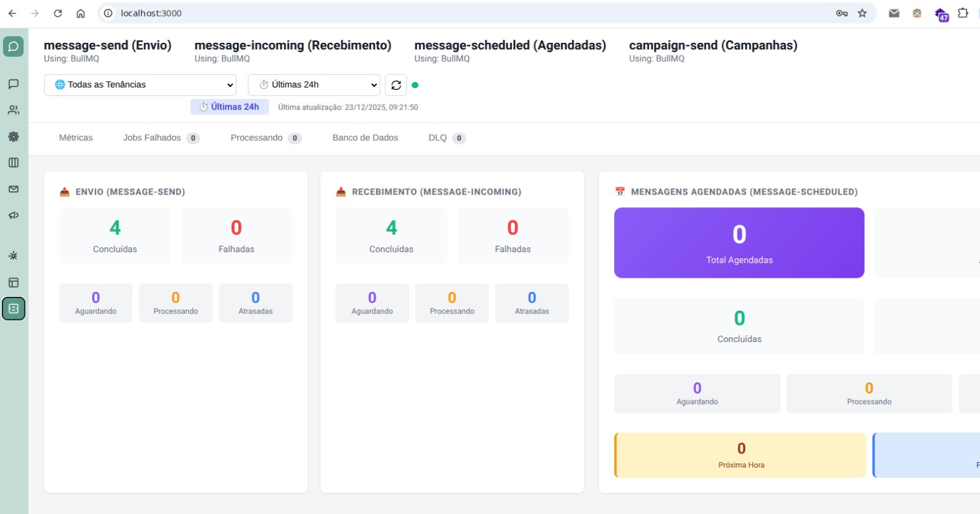Click the flower-shaped icon in sidebar
The width and height of the screenshot is (980, 514).
point(13,136)
